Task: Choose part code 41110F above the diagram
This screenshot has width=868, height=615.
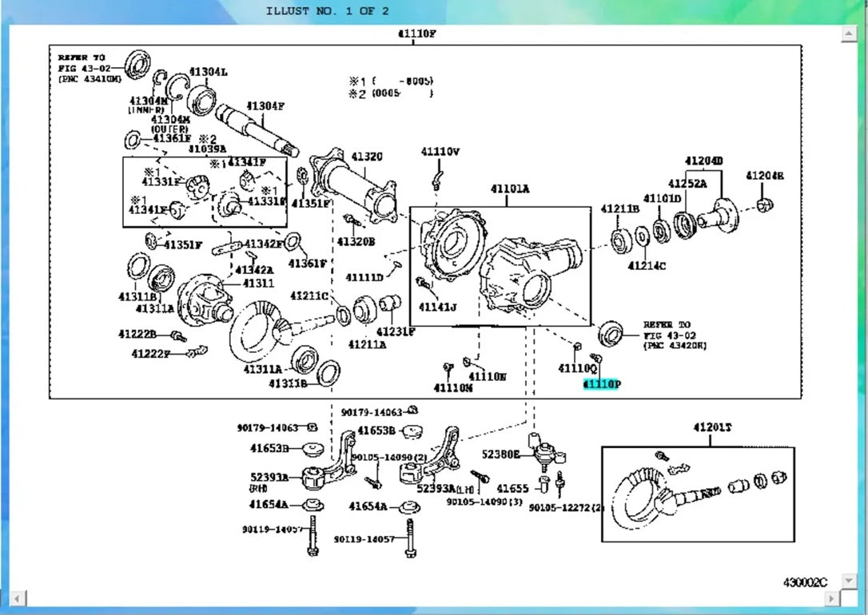Action: tap(417, 34)
